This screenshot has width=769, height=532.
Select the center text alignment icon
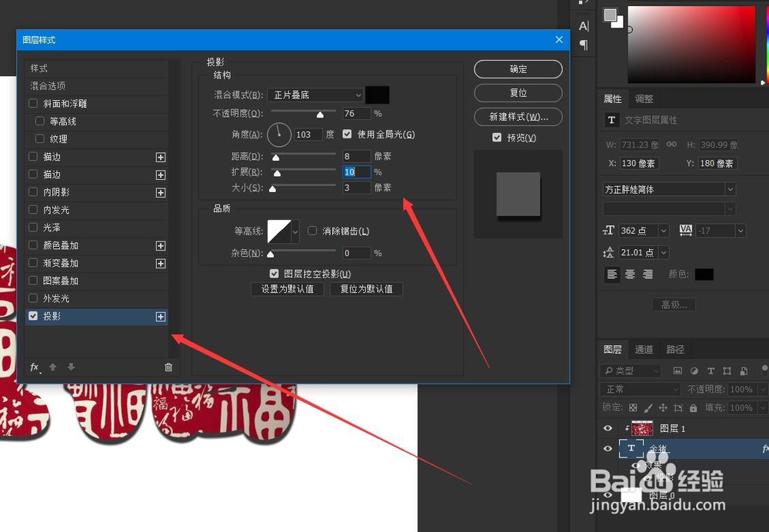tap(628, 274)
